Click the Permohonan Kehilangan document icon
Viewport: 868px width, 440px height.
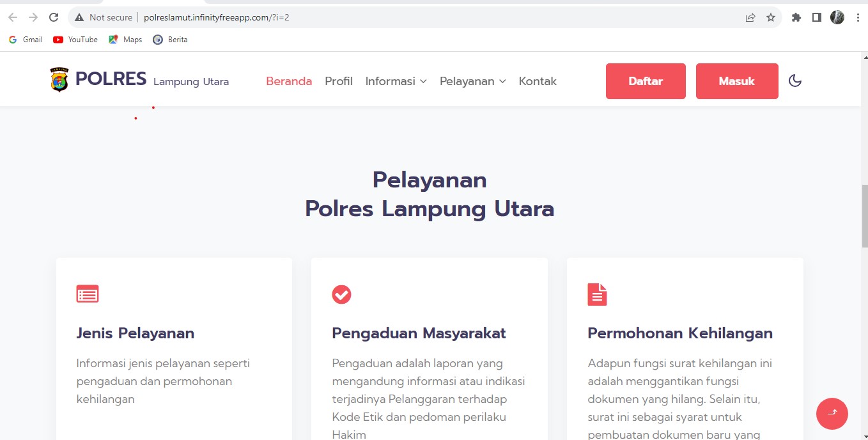pos(597,294)
